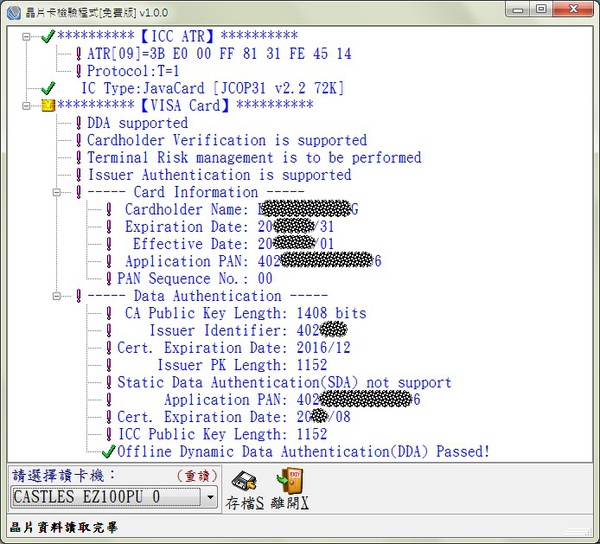Click exclamation icon beside CA Public Key Length
The image size is (600, 544).
click(x=109, y=313)
